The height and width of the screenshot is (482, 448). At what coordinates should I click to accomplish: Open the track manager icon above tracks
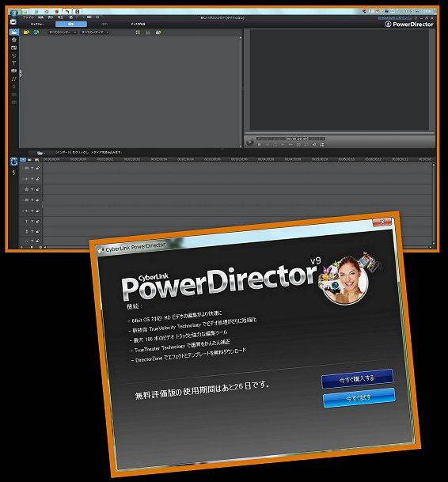[37, 160]
